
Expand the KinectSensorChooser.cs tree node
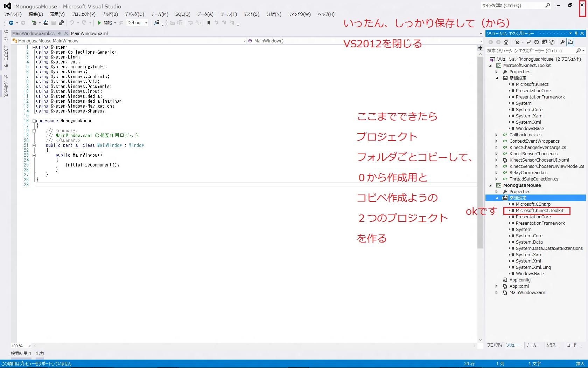click(496, 154)
